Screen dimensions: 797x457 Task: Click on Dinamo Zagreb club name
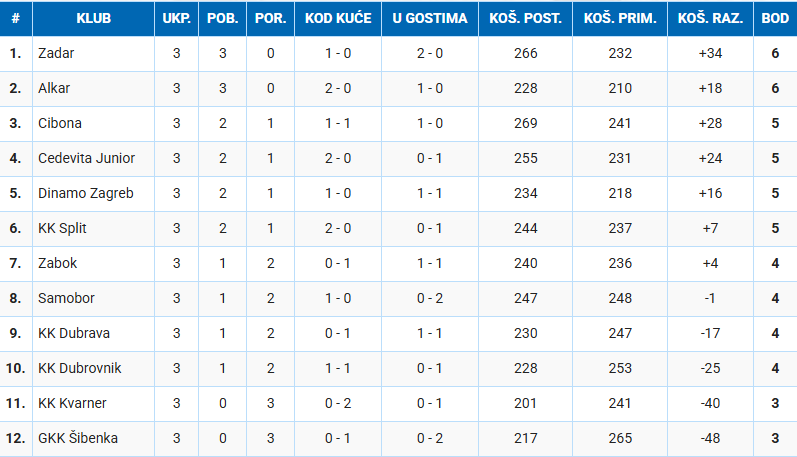pyautogui.click(x=85, y=193)
